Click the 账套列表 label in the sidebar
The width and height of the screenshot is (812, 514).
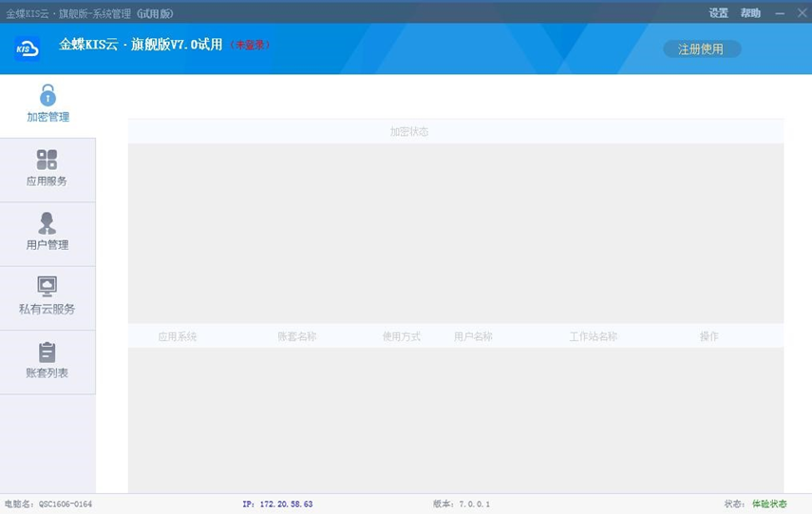click(47, 372)
